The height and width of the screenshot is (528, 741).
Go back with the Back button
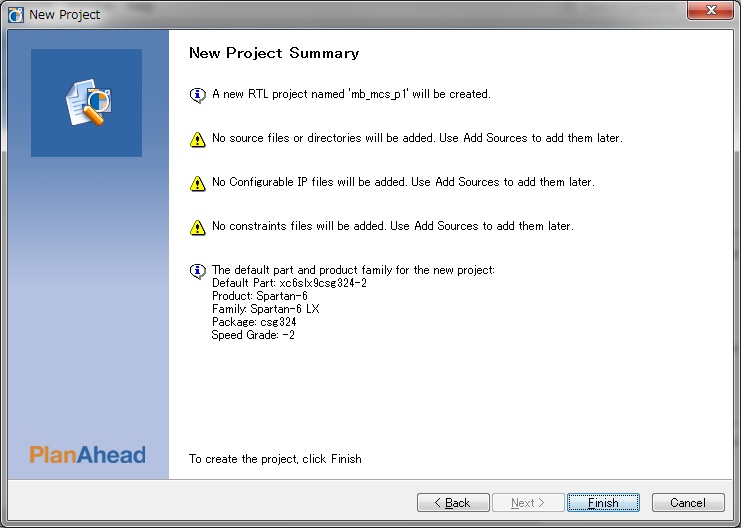pyautogui.click(x=453, y=502)
